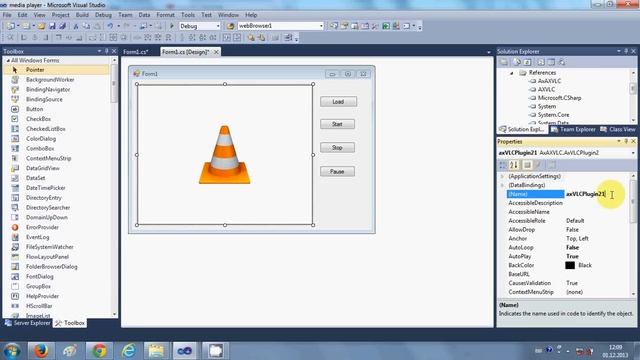This screenshot has width=640, height=360.
Task: Show the Properties page icon in Properties
Action: 551,165
